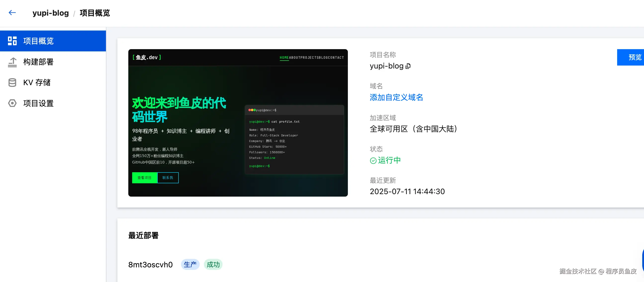
Task: Click the build deploy upload icon
Action: pos(12,62)
